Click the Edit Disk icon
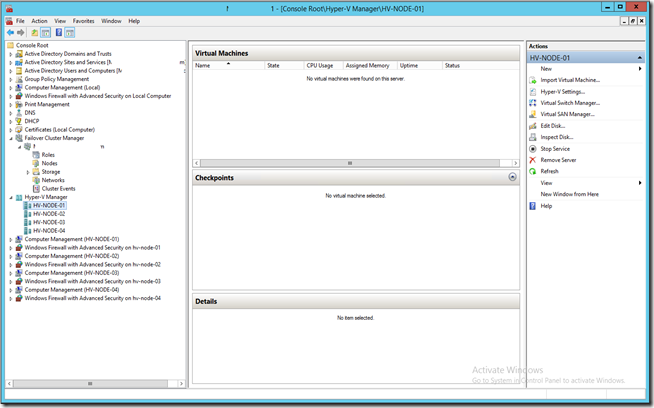The width and height of the screenshot is (654, 408). (533, 126)
